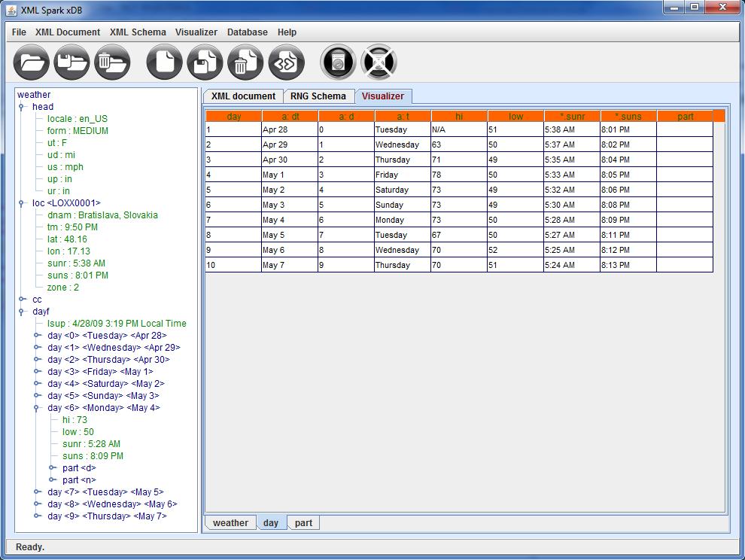Collapse the head tree node
This screenshot has width=745, height=560.
(x=21, y=107)
